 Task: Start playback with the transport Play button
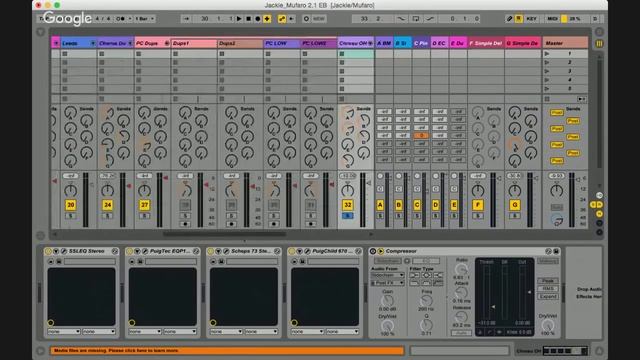pyautogui.click(x=239, y=19)
